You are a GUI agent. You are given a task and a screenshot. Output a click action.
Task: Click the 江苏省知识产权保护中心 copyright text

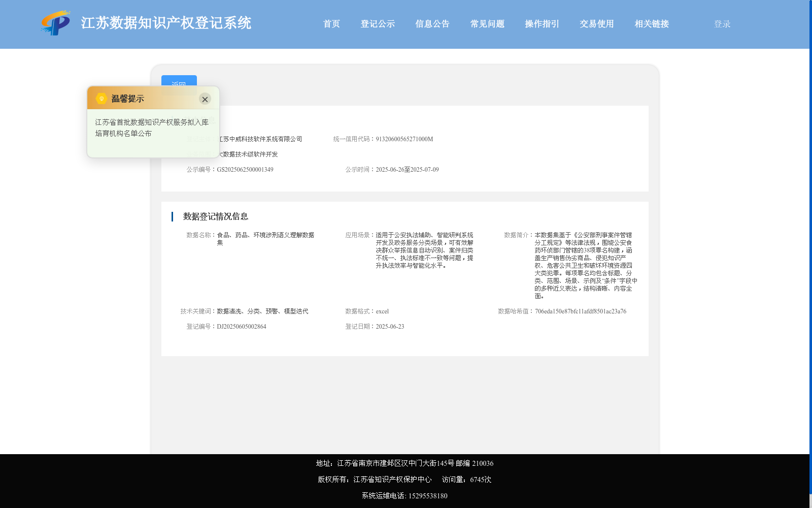(375, 480)
